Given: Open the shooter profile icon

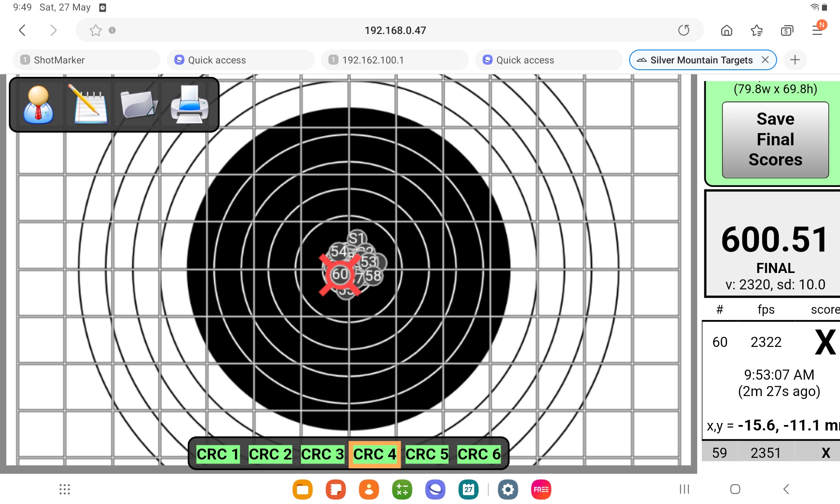Looking at the screenshot, I should click(x=38, y=105).
